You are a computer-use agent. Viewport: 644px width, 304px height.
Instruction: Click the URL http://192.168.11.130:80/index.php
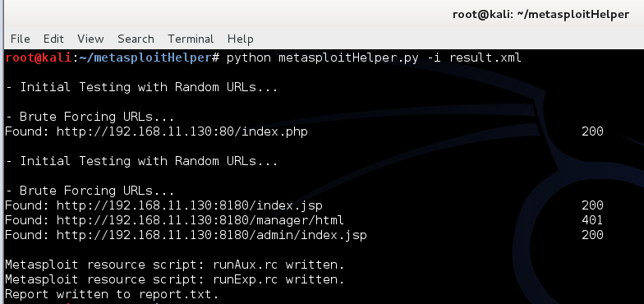click(x=182, y=131)
